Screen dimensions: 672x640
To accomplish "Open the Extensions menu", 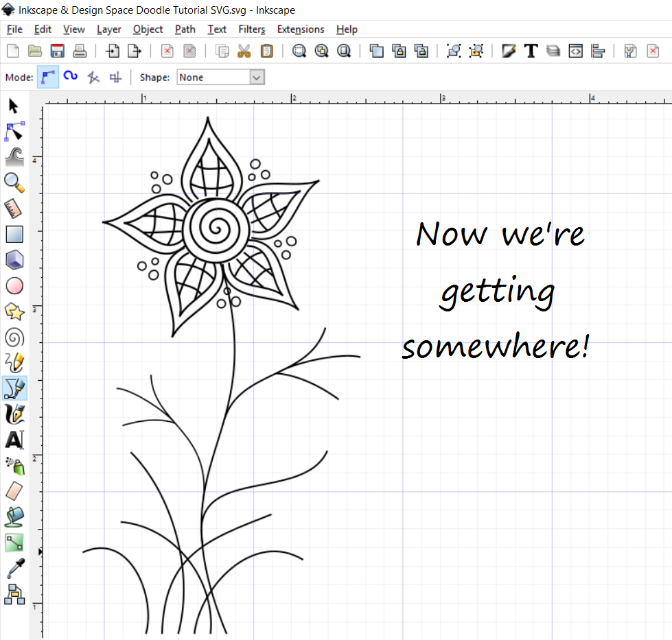I will click(300, 29).
